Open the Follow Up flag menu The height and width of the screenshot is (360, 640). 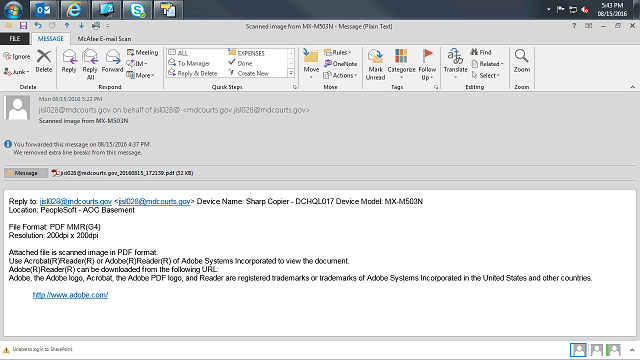coord(427,64)
